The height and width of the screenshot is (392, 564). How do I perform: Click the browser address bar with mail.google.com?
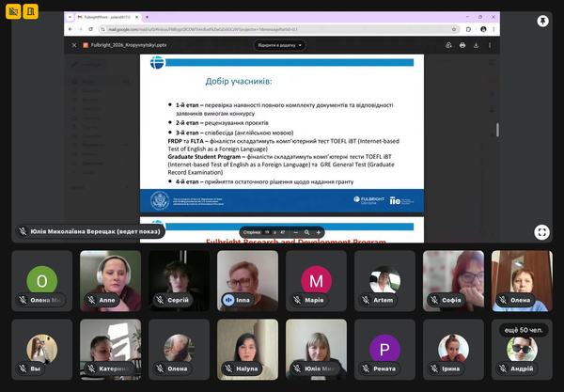click(235, 29)
